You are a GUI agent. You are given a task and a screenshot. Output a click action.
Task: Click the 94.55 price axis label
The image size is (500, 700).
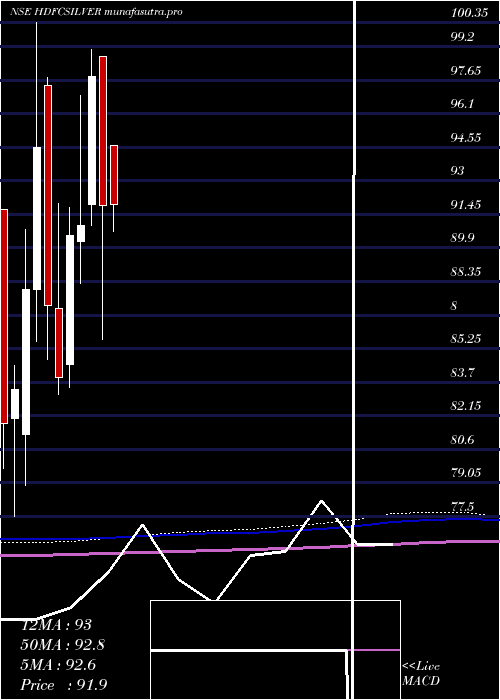(x=466, y=138)
